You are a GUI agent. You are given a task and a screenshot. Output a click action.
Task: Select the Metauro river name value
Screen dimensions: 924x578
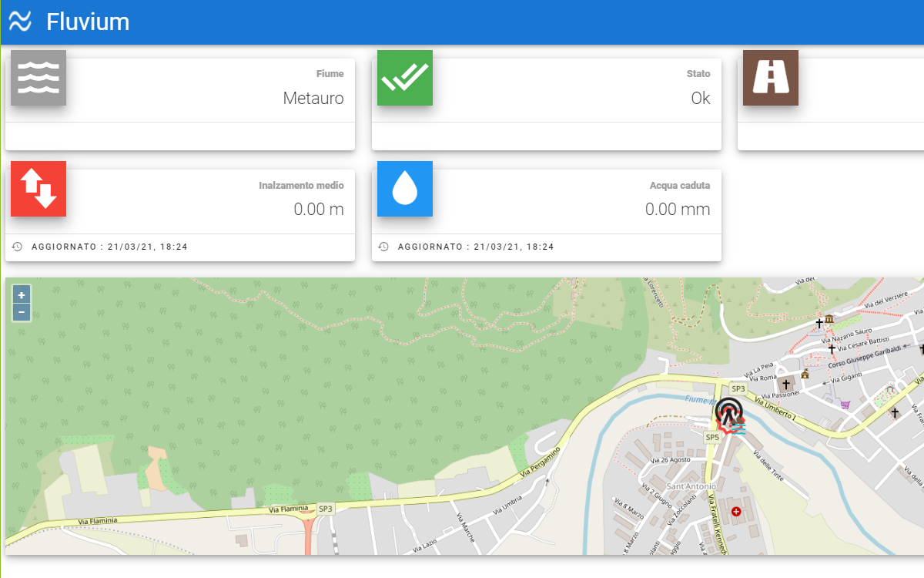tap(313, 99)
